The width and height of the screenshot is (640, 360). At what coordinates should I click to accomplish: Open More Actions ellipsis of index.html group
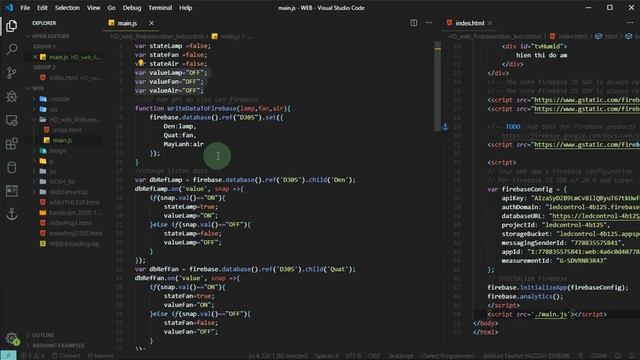tap(631, 23)
